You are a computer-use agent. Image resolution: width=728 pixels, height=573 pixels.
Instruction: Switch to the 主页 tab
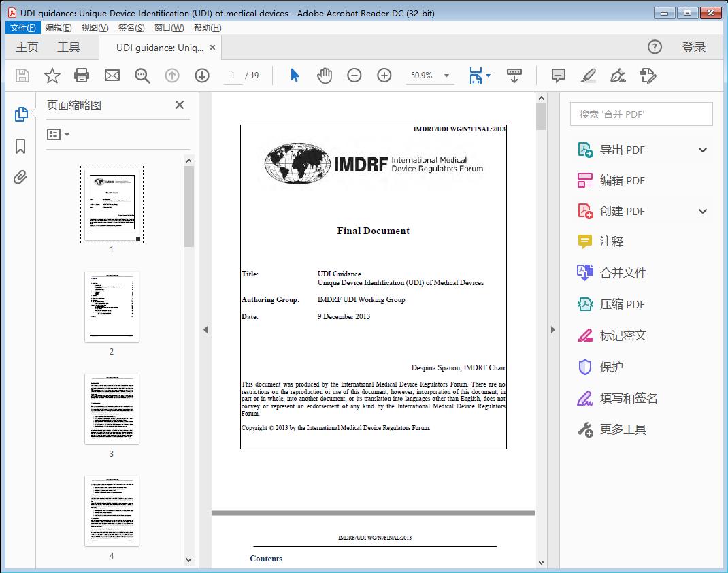27,47
